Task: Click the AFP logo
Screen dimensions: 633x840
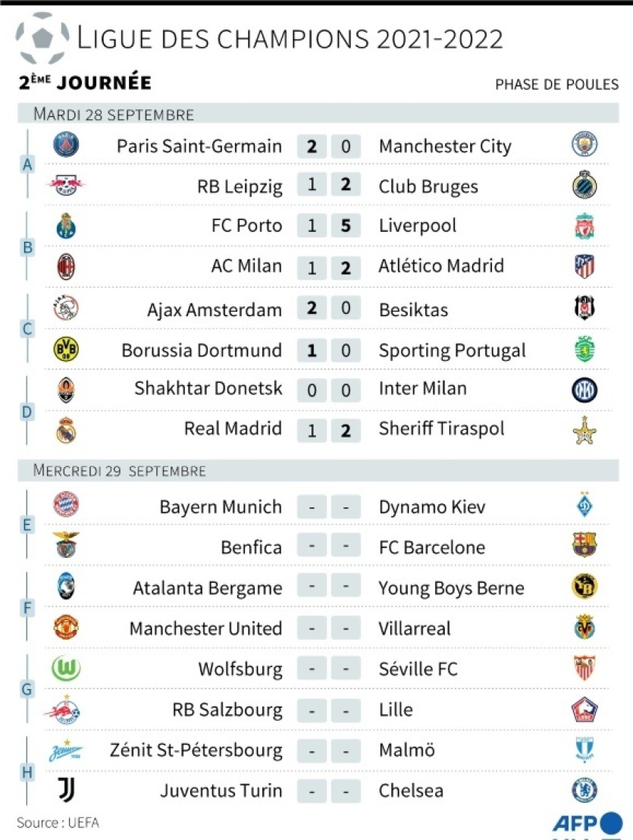Action: tap(587, 823)
